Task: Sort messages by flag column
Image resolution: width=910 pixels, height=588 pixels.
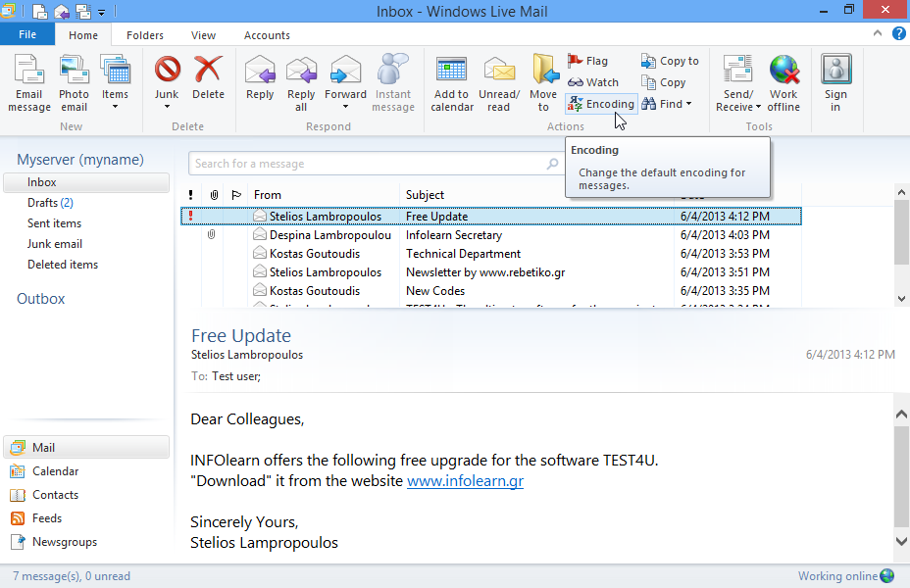Action: point(236,195)
